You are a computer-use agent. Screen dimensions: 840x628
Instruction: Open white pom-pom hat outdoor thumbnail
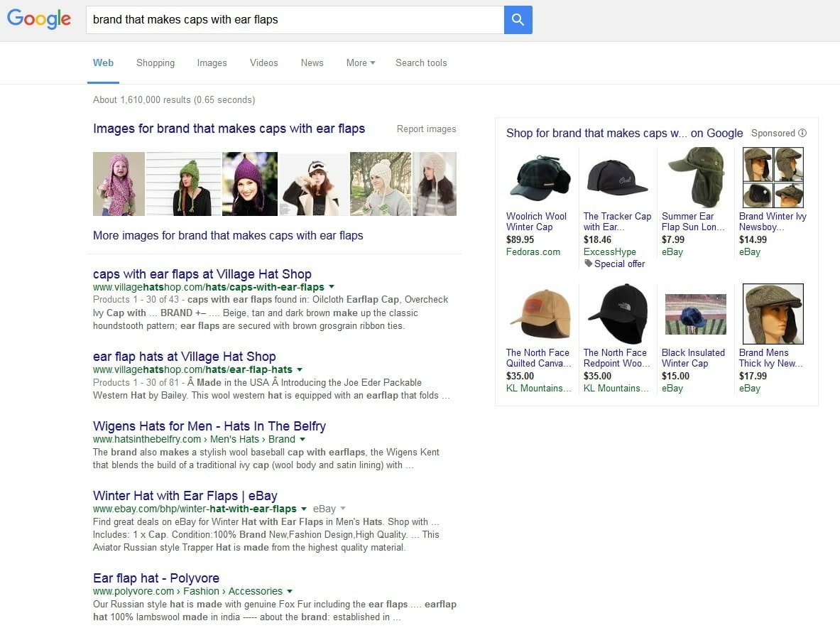[x=381, y=184]
